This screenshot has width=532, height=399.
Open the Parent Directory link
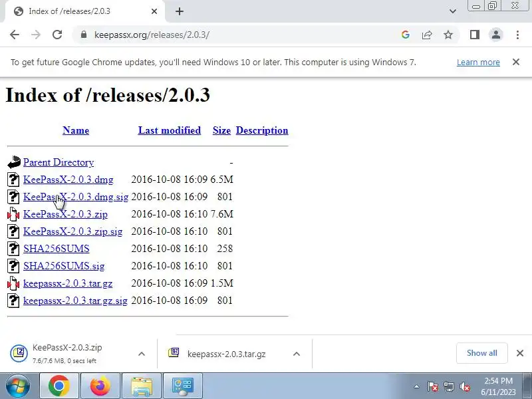tap(59, 162)
